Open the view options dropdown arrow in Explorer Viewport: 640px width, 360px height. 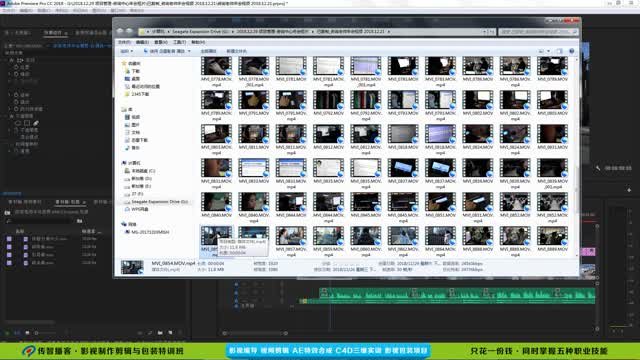tap(548, 51)
